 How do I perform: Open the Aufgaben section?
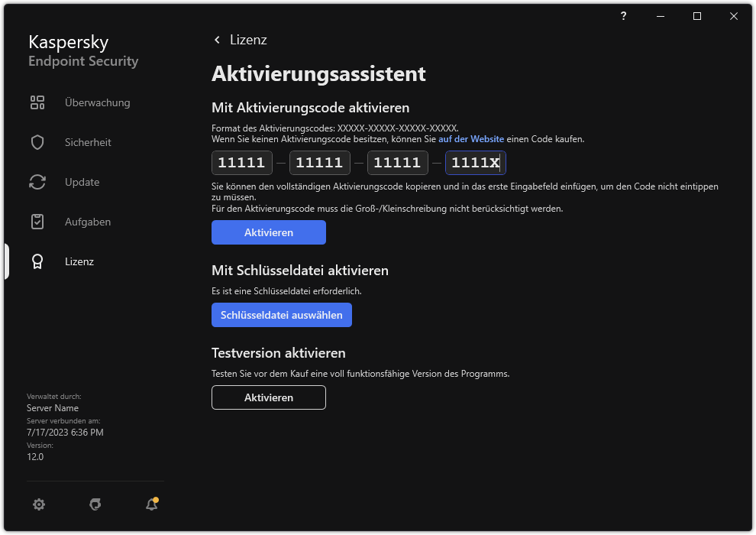(x=86, y=222)
